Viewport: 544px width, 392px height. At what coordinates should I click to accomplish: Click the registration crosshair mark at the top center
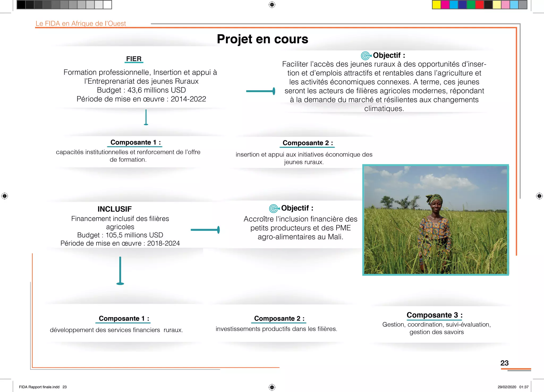coord(272,5)
